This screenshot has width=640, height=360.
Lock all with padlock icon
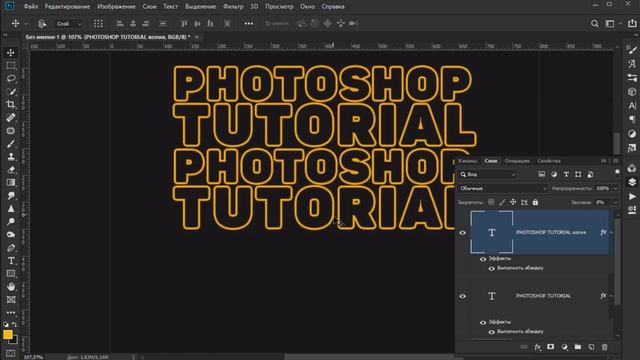[535, 202]
